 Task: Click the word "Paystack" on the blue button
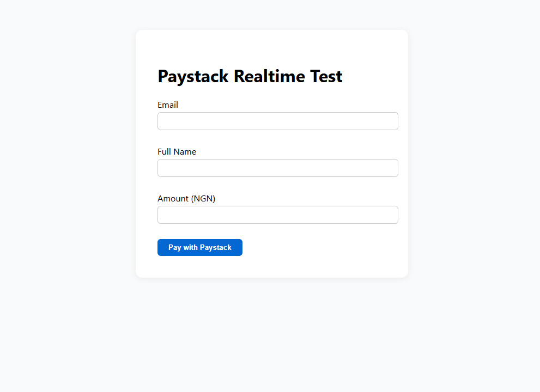tap(215, 247)
